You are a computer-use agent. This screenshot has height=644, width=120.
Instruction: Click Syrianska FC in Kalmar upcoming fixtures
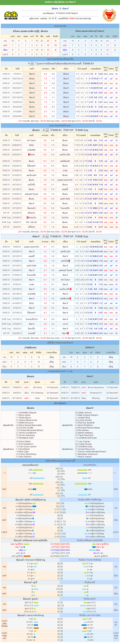(x=96, y=393)
